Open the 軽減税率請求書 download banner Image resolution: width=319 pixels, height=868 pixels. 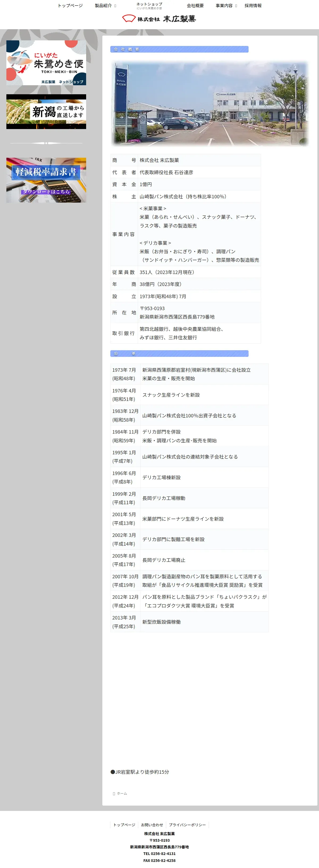pyautogui.click(x=46, y=180)
